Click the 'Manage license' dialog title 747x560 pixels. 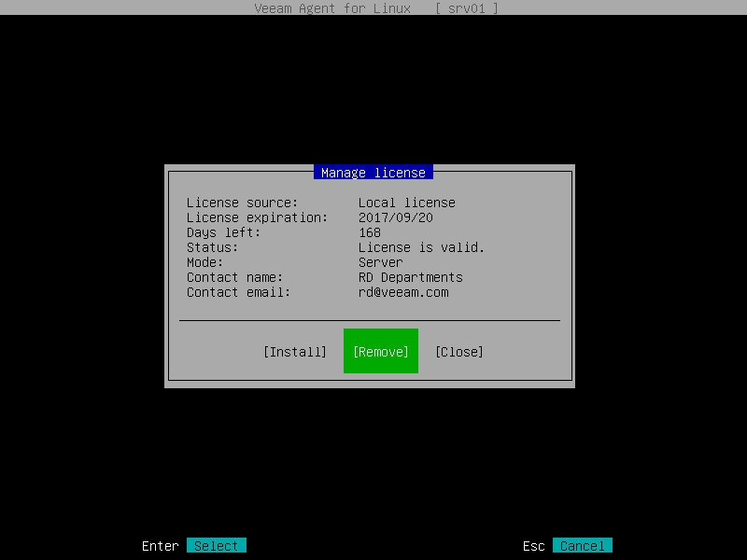click(x=373, y=173)
